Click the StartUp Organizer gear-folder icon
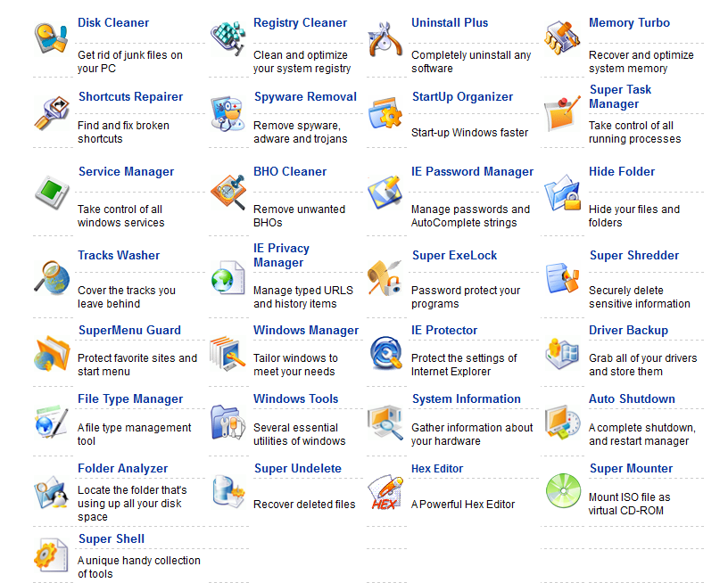This screenshot has height=583, width=728. click(x=385, y=113)
